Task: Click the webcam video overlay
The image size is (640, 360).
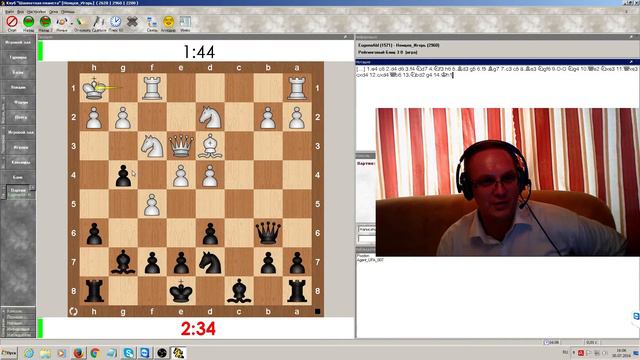Action: pyautogui.click(x=507, y=182)
